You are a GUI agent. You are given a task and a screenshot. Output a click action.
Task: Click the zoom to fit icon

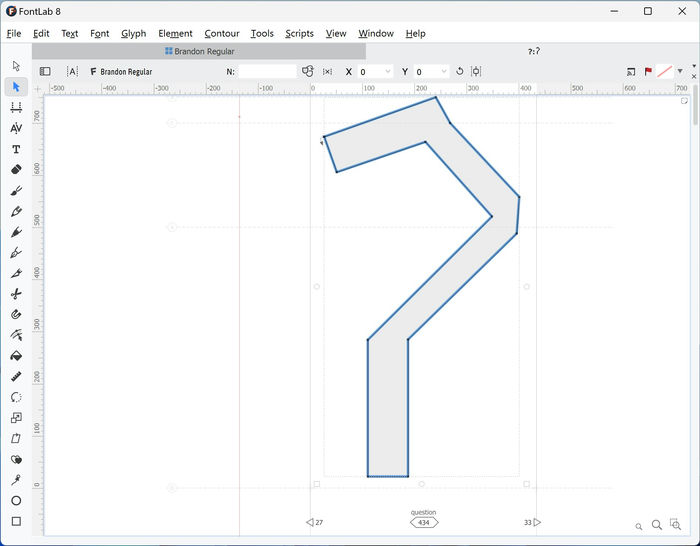pyautogui.click(x=675, y=524)
